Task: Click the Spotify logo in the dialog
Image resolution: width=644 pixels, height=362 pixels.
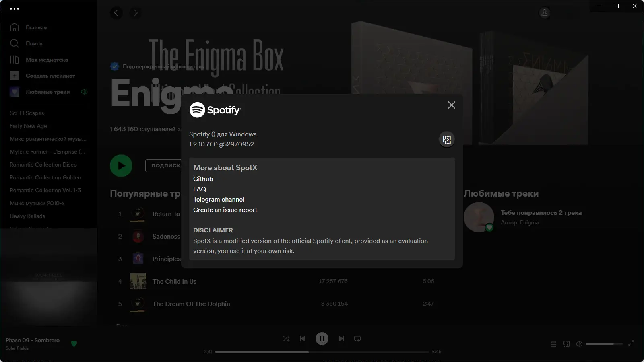Action: pyautogui.click(x=215, y=110)
